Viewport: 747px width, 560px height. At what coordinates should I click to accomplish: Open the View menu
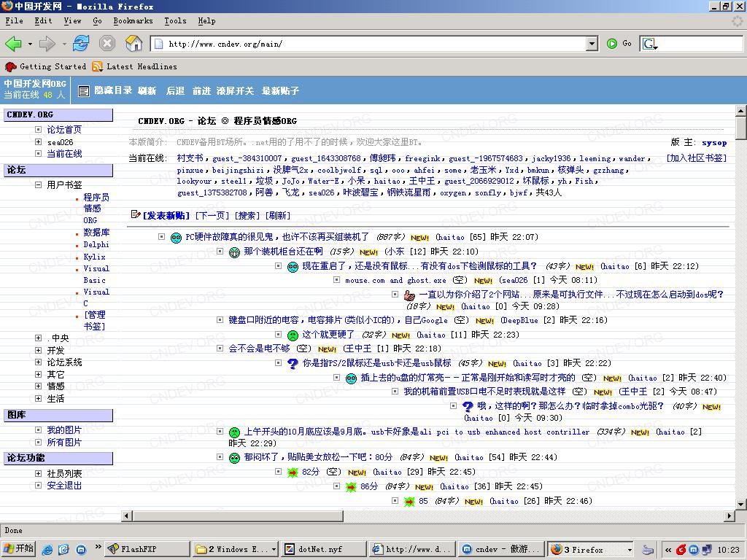[72, 21]
